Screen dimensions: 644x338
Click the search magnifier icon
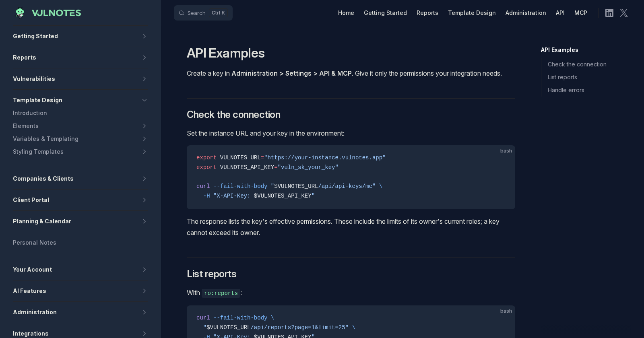[x=182, y=13]
